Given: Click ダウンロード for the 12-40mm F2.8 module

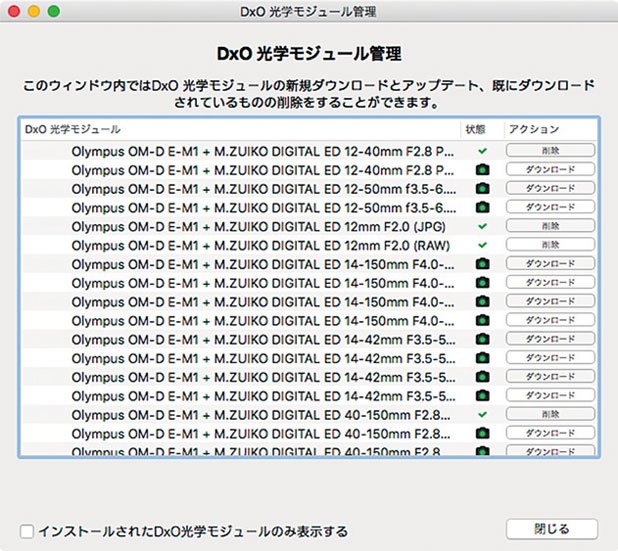Looking at the screenshot, I should coord(550,169).
